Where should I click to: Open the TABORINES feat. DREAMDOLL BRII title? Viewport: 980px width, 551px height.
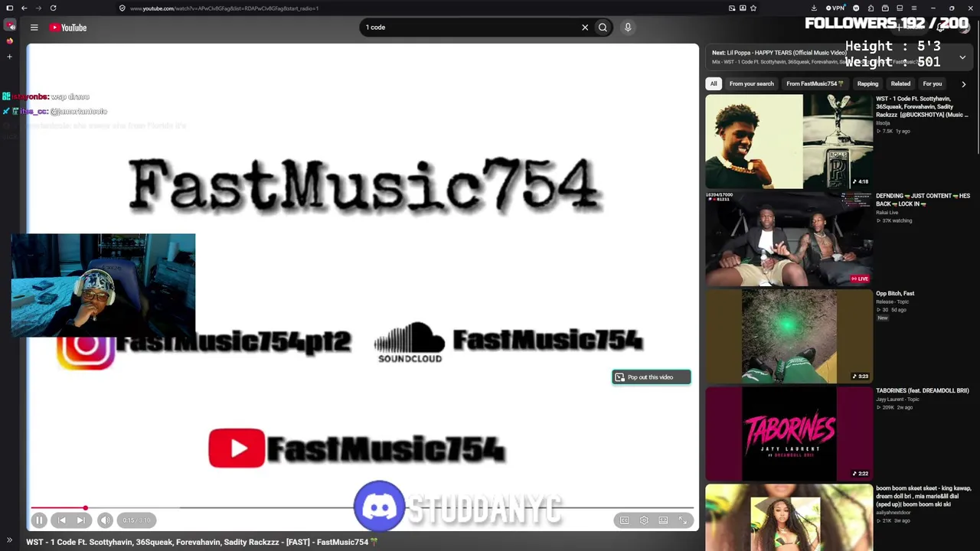click(x=923, y=390)
